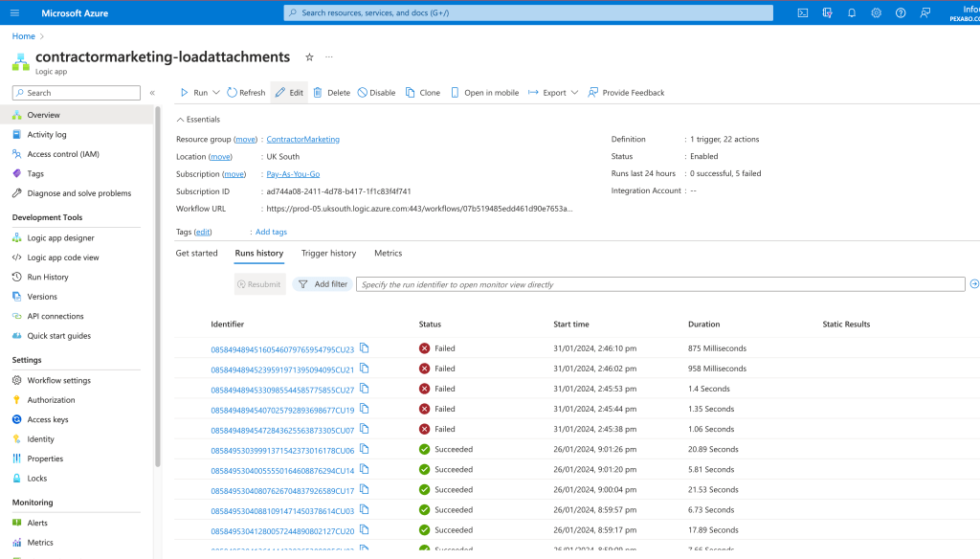
Task: Switch to the Get started tab
Action: [x=197, y=254]
